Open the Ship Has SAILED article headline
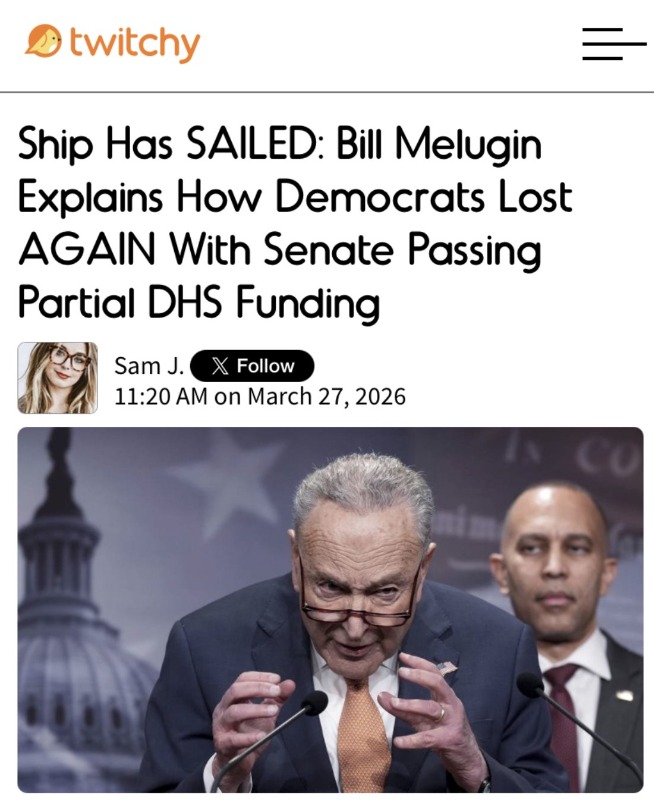 click(x=295, y=223)
